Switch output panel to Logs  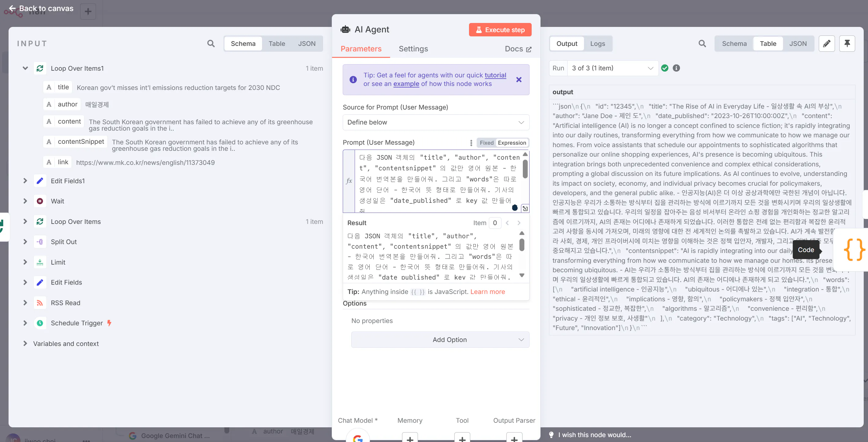(x=597, y=43)
